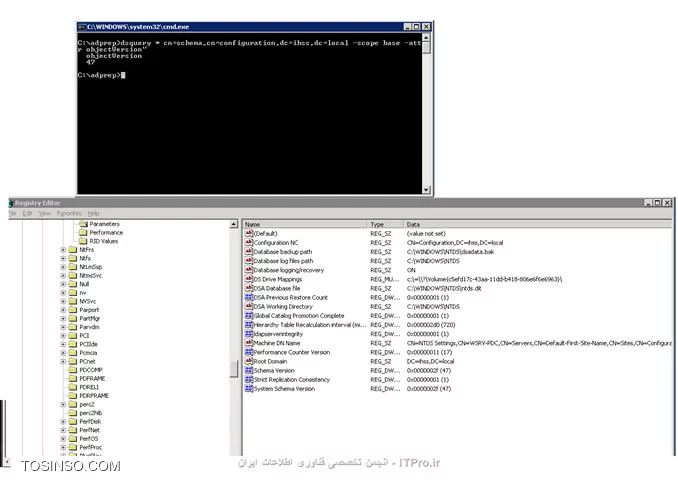
Task: Click the DWORD icon of System Schema Version
Action: point(249,389)
